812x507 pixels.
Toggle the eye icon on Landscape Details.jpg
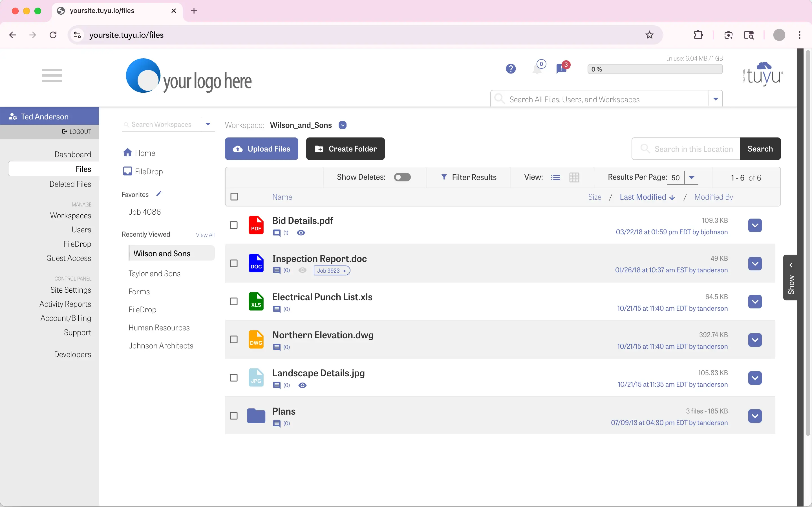(x=302, y=385)
